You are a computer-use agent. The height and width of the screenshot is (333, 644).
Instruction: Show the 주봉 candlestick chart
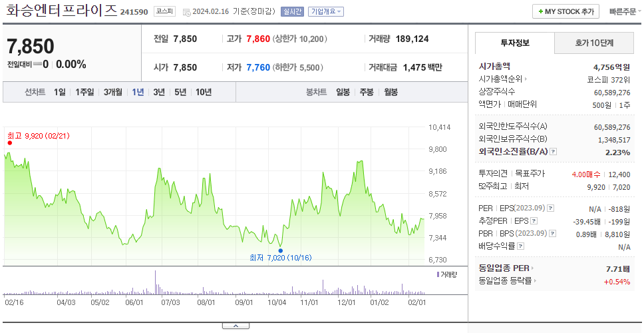click(367, 92)
